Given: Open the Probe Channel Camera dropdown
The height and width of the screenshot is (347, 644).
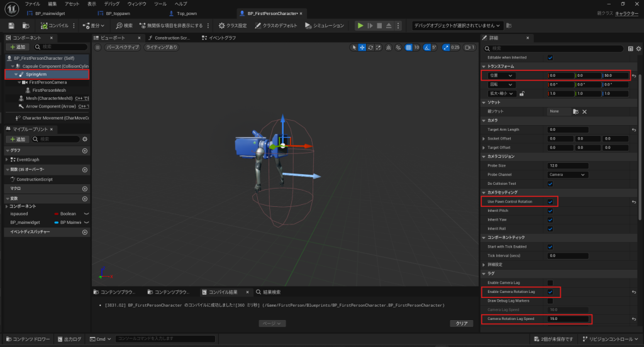Looking at the screenshot, I should (x=568, y=174).
